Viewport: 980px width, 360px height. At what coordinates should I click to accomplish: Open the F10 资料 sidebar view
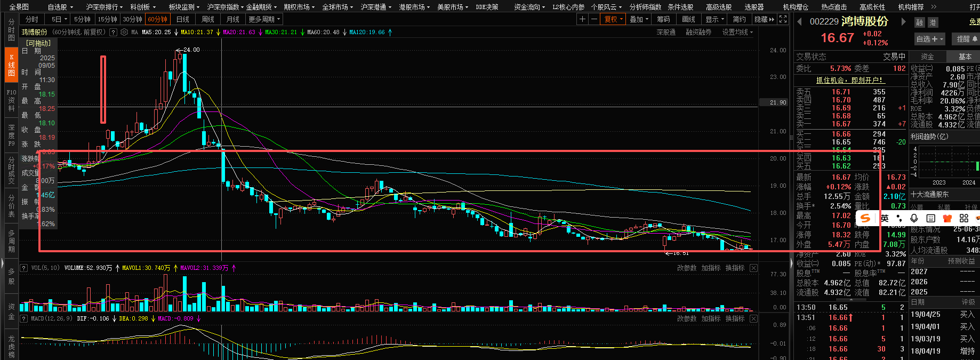click(x=11, y=100)
